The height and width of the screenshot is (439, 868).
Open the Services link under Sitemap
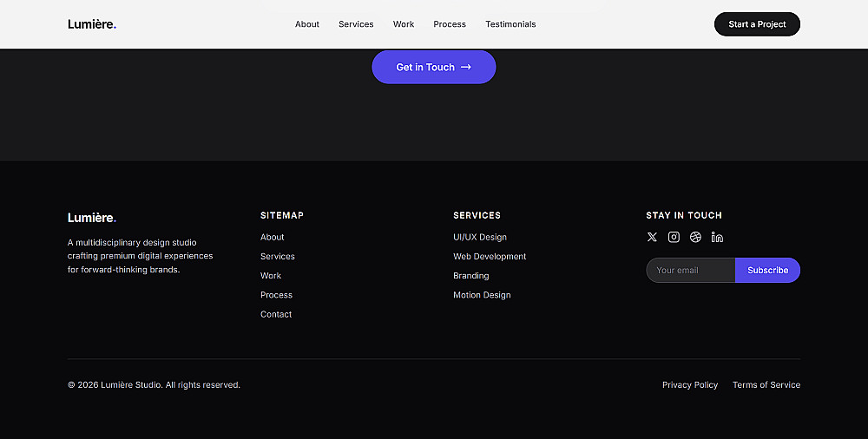[x=278, y=256]
